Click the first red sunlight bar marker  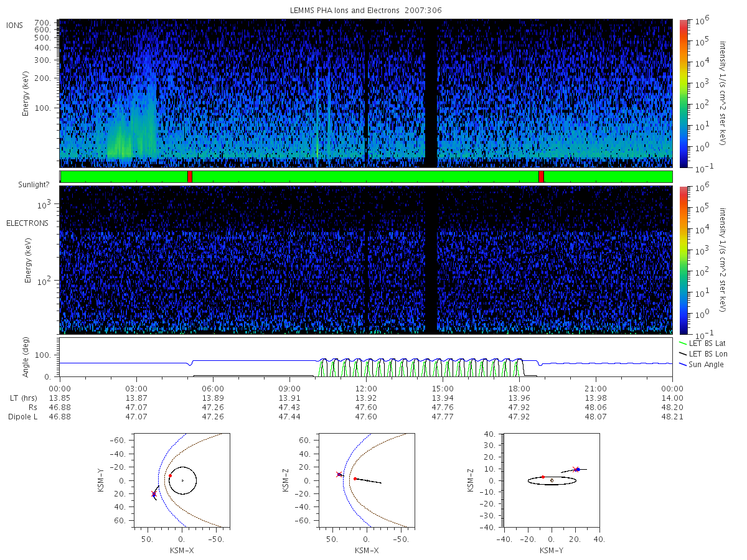190,177
